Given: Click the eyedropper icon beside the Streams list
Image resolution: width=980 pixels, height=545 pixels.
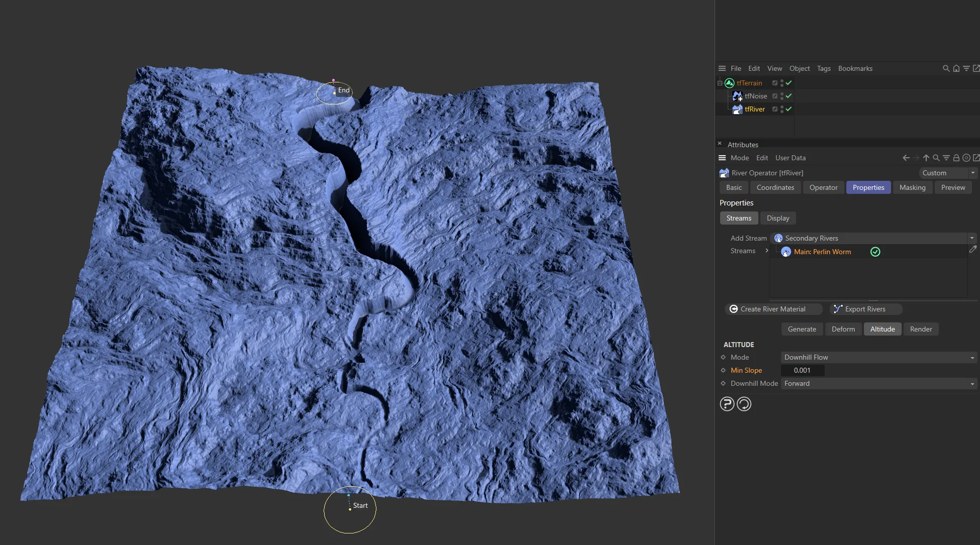Looking at the screenshot, I should [x=973, y=250].
